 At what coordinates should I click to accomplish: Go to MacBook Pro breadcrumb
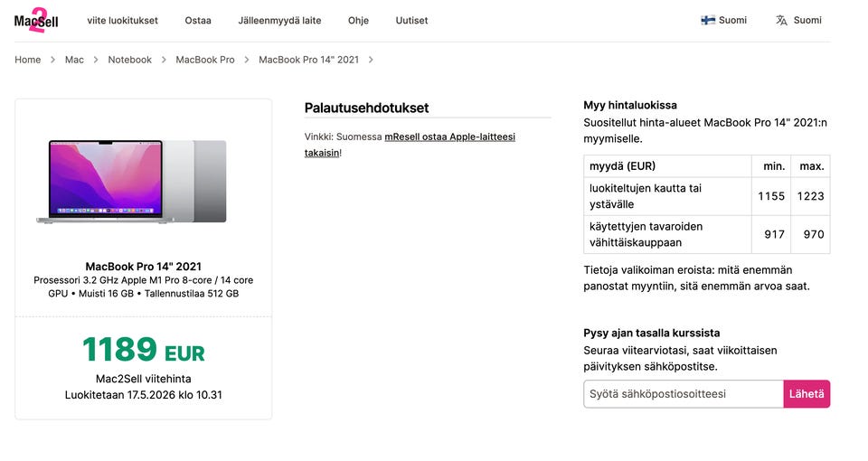205,60
